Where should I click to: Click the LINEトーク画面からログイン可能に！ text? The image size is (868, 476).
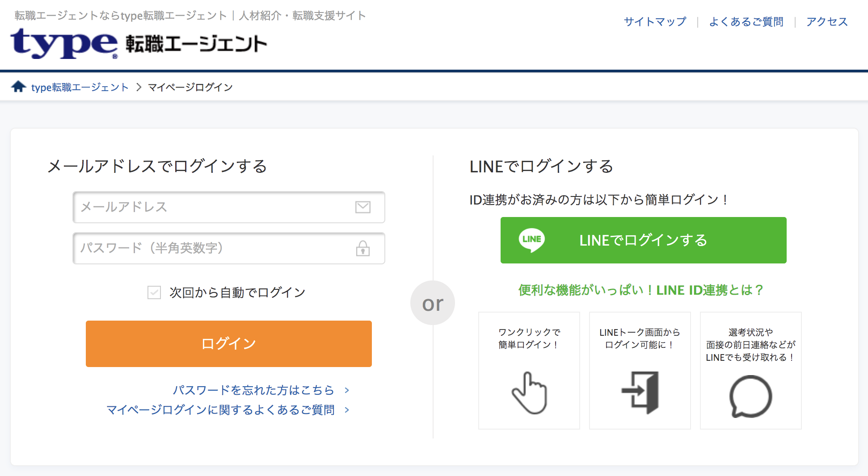[x=640, y=338]
